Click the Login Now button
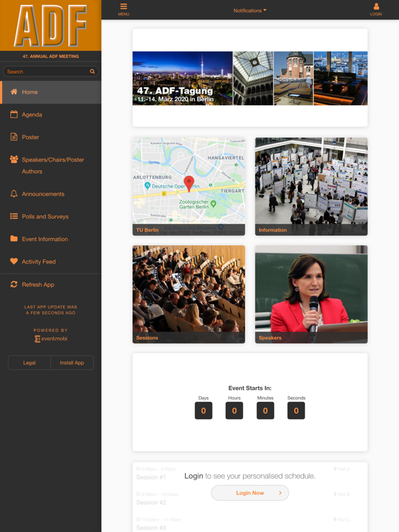Screen dimensions: 399x532 [249, 493]
